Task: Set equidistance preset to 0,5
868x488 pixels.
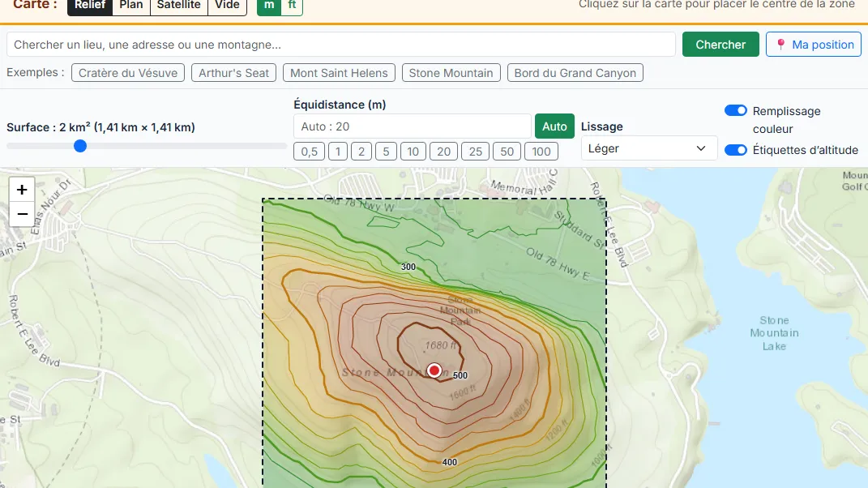Action: pyautogui.click(x=310, y=152)
